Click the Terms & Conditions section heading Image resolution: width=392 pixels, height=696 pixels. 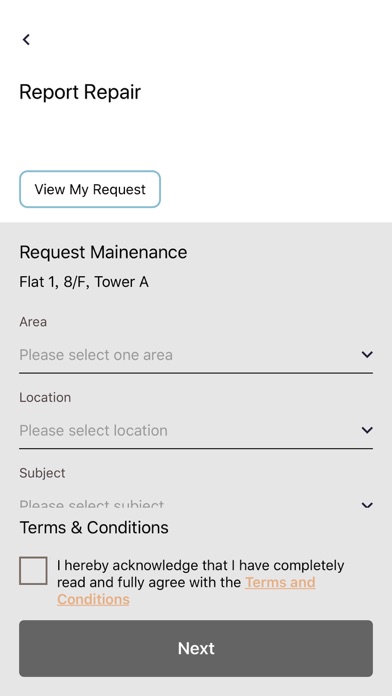(94, 527)
